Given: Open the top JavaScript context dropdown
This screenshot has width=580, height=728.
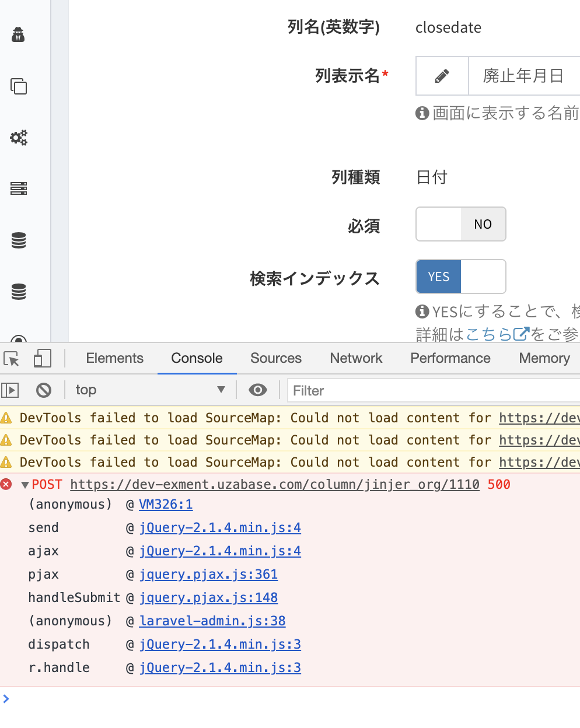Looking at the screenshot, I should point(150,390).
